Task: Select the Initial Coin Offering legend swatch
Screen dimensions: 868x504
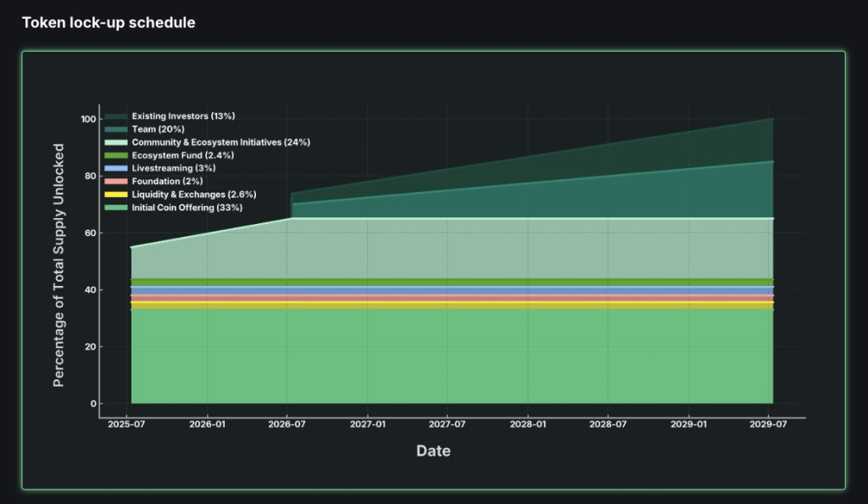Action: click(x=116, y=208)
